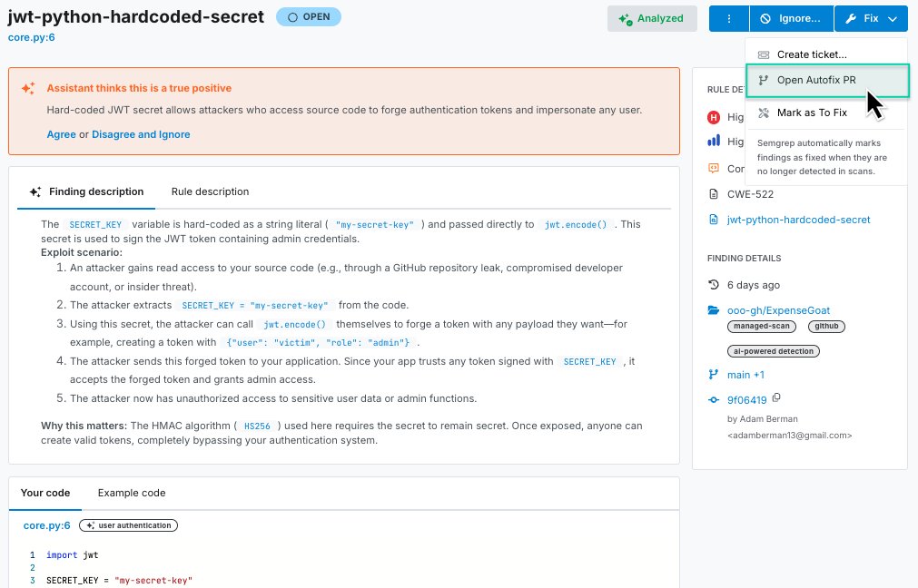
Task: Select Create ticket... menu entry
Action: (827, 54)
